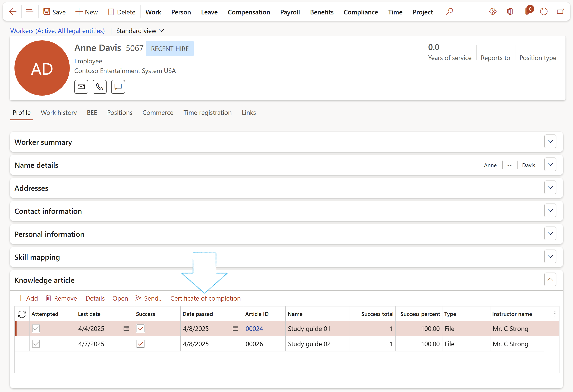Call Anne Davis via phone icon

point(100,87)
